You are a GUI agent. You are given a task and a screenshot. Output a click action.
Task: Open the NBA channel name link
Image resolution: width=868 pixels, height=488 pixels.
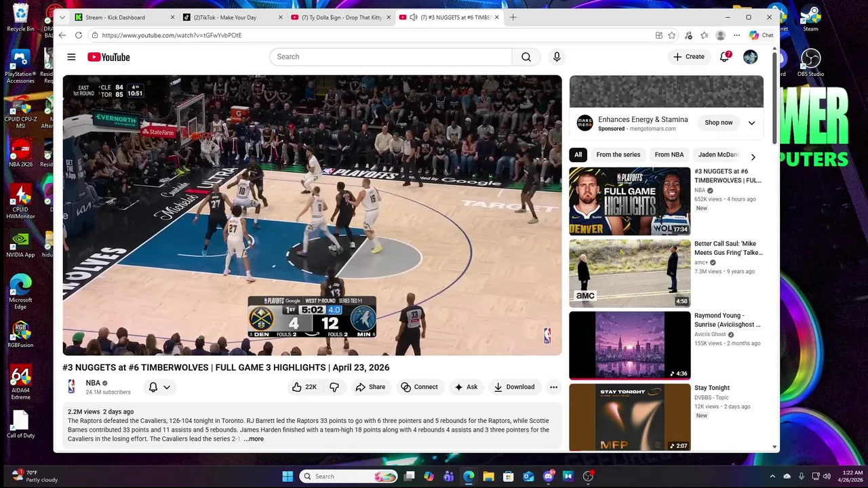[93, 383]
